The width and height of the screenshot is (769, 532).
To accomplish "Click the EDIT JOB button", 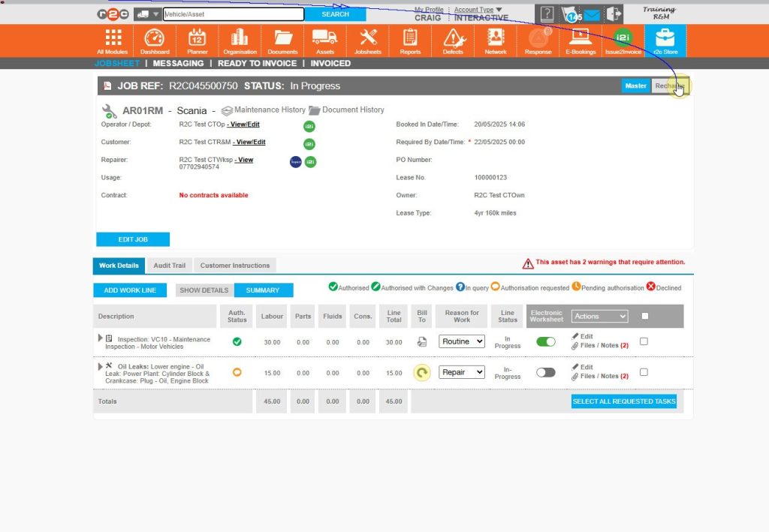I will pyautogui.click(x=132, y=239).
